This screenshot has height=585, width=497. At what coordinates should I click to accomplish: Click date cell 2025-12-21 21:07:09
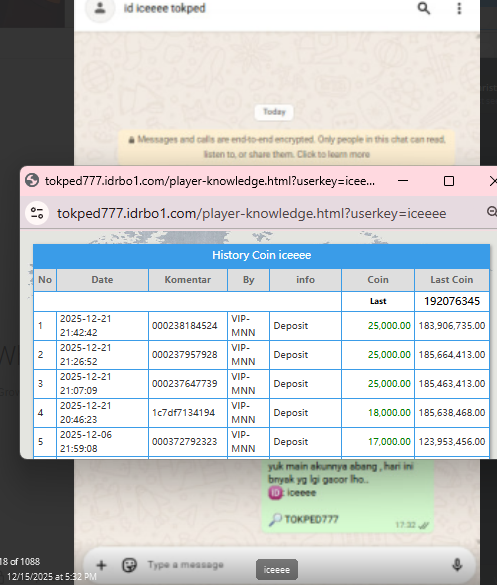click(102, 384)
